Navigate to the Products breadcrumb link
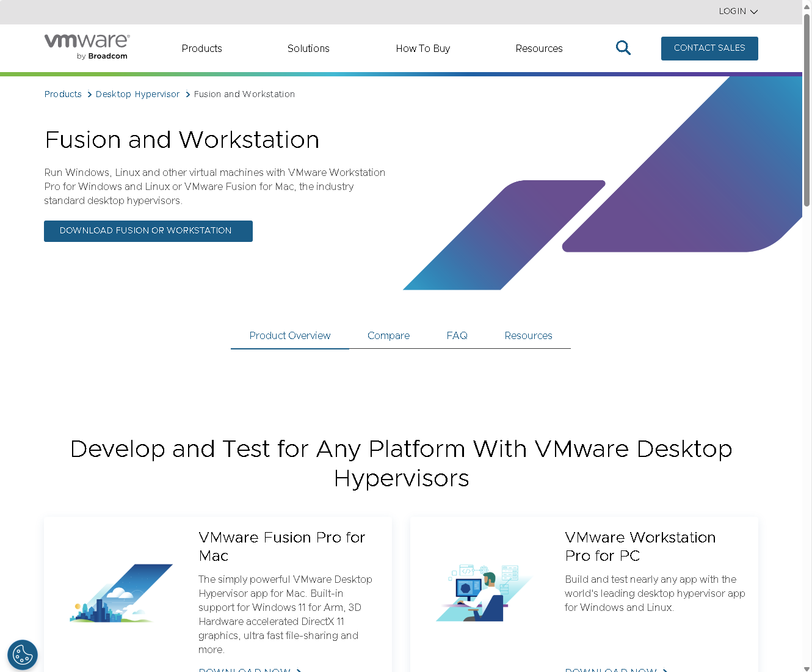This screenshot has width=812, height=672. [63, 94]
